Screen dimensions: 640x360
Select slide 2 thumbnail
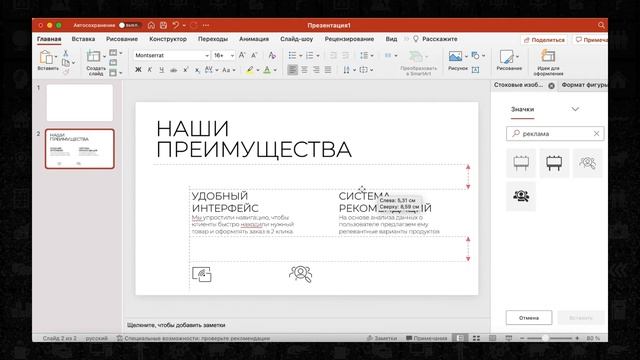tap(80, 149)
